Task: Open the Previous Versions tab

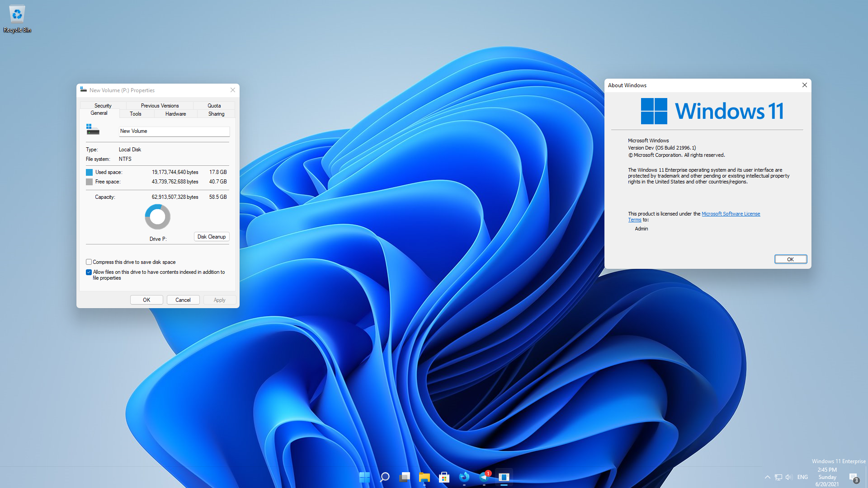Action: click(x=160, y=106)
